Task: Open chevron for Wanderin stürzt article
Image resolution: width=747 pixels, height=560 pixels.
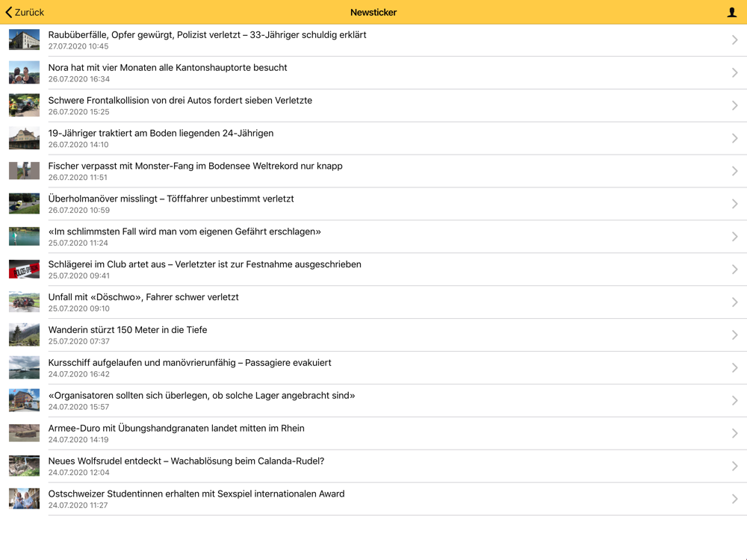Action: point(734,335)
